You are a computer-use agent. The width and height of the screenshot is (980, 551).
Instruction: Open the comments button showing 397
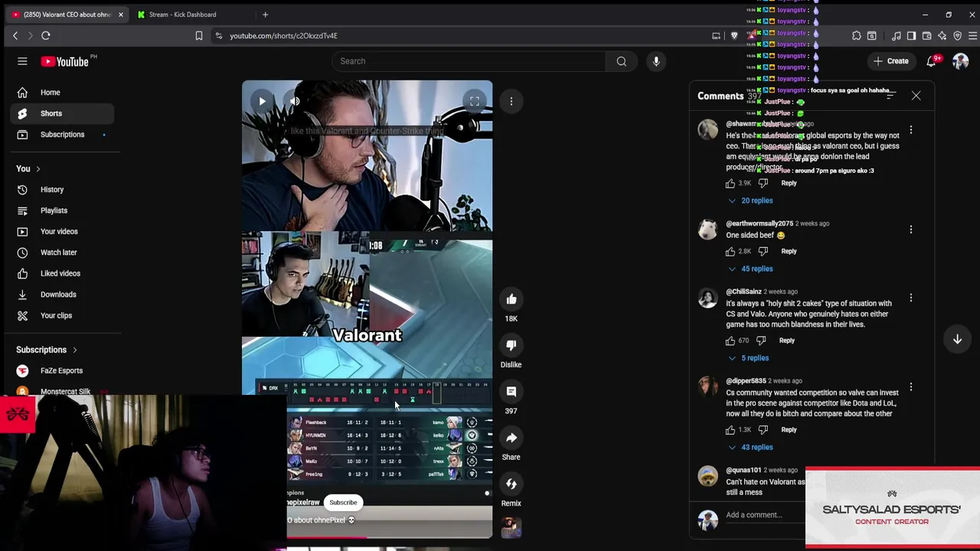(x=511, y=392)
